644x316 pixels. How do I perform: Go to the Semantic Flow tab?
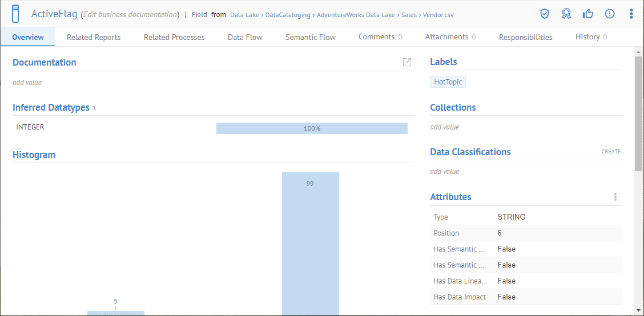311,37
